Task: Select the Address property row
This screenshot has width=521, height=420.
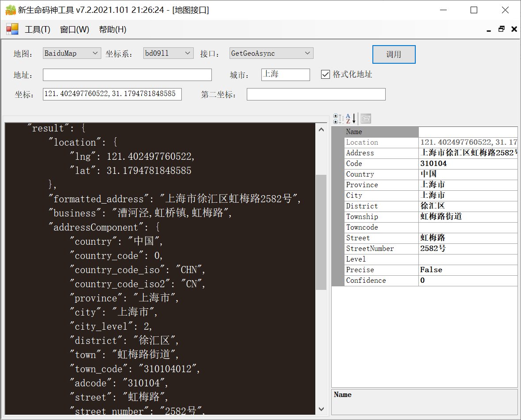Action: point(431,153)
